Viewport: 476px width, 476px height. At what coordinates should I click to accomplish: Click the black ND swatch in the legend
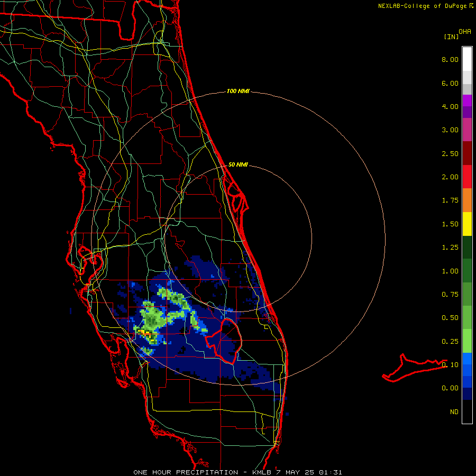click(467, 411)
